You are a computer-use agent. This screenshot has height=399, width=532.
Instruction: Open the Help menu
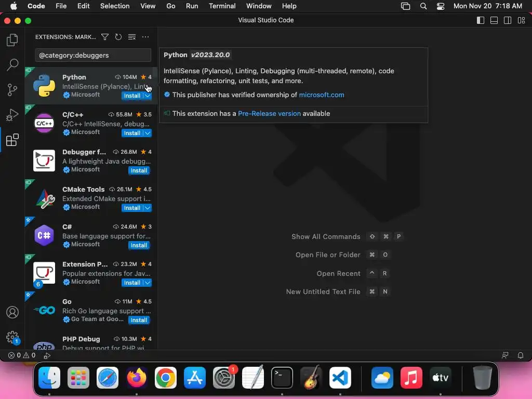[x=289, y=6]
